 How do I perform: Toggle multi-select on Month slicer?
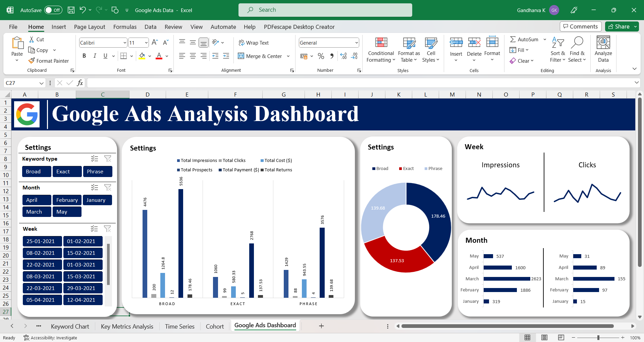click(95, 187)
